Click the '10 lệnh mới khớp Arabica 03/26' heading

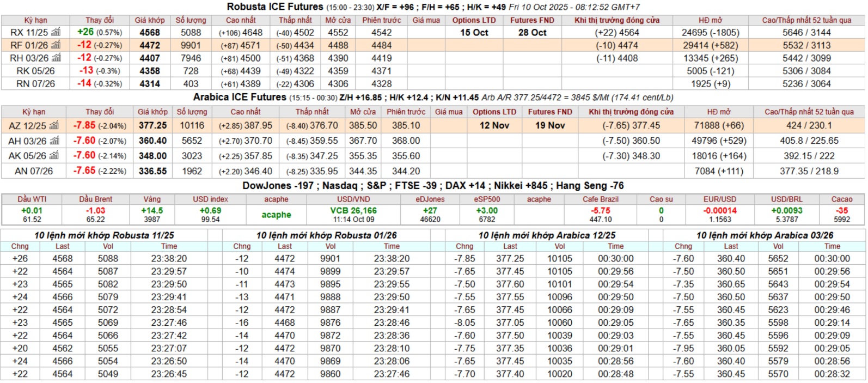pos(765,235)
